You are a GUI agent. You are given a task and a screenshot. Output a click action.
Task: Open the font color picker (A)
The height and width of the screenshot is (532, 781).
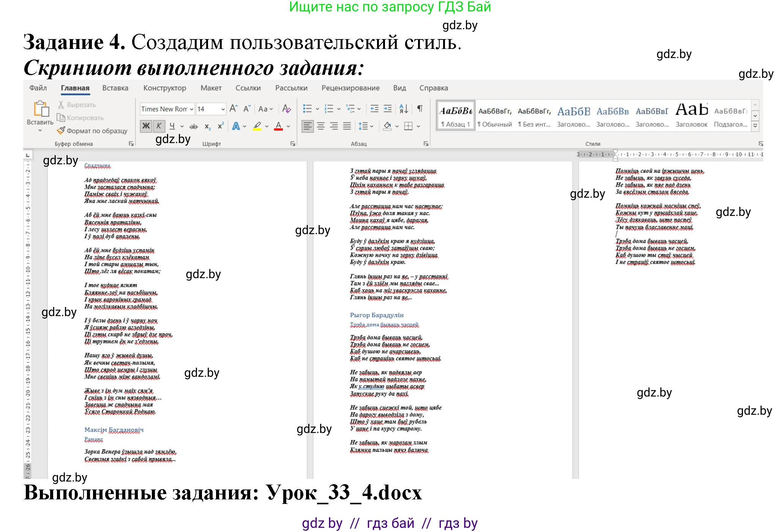coord(279,126)
